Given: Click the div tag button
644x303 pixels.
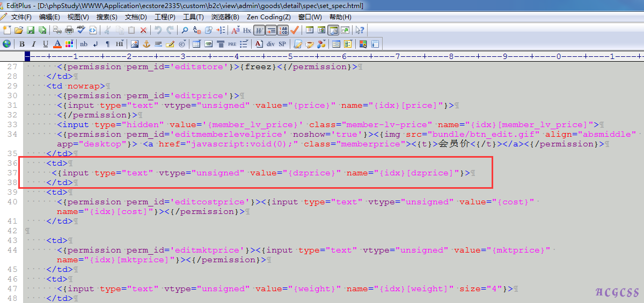Looking at the screenshot, I should click(x=270, y=44).
